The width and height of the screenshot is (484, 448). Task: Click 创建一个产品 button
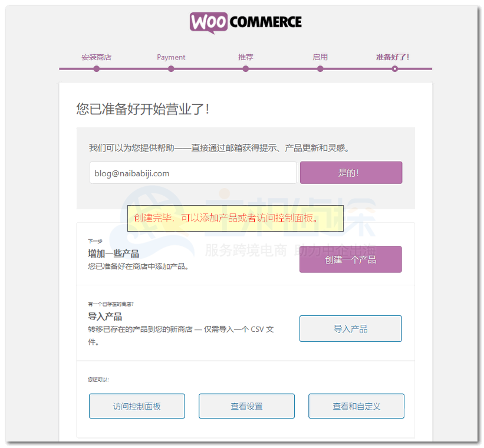pos(351,259)
